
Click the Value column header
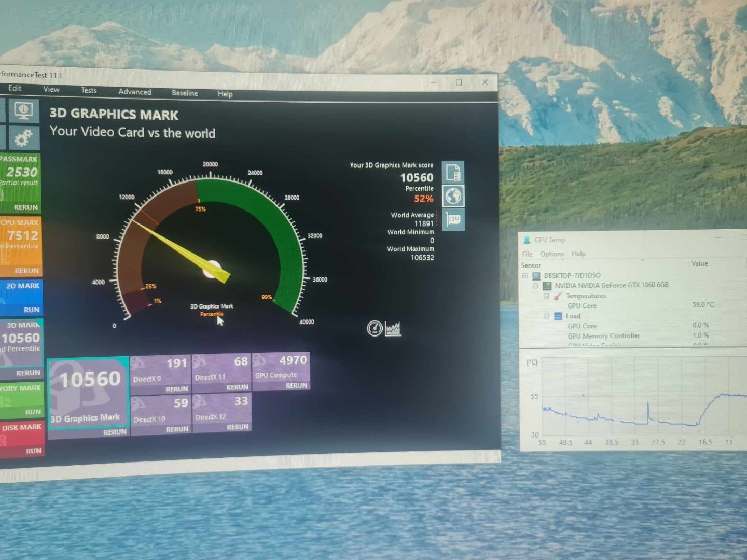[x=699, y=263]
